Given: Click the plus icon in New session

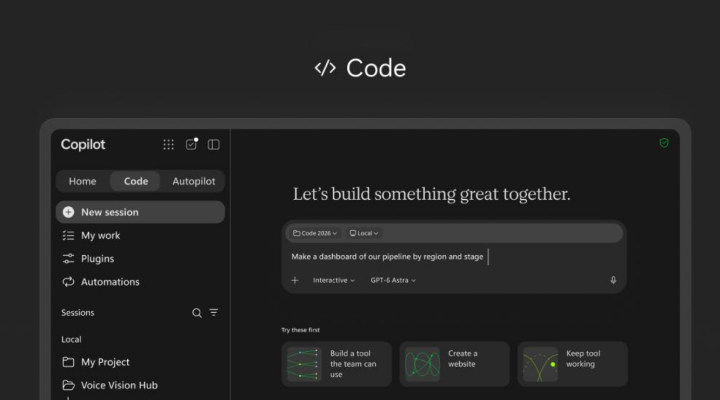Looking at the screenshot, I should point(68,212).
